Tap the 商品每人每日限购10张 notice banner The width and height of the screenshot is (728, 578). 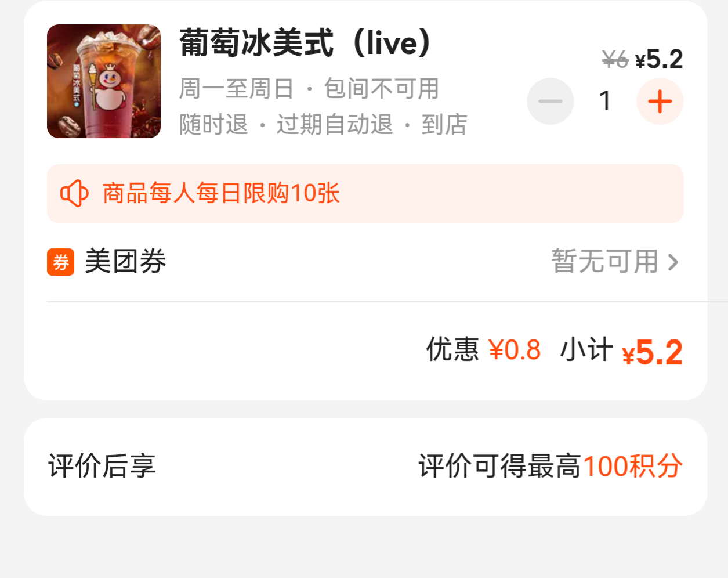(x=365, y=193)
